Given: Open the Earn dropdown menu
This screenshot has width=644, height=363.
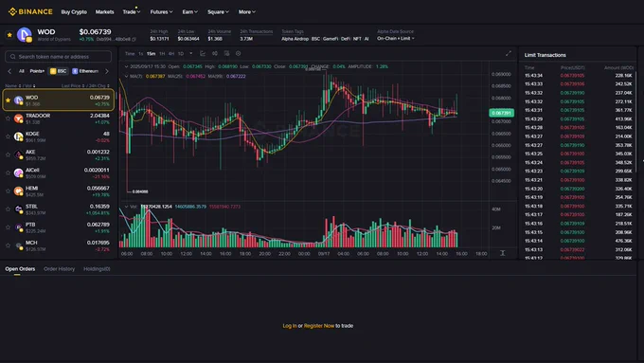Looking at the screenshot, I should [190, 12].
